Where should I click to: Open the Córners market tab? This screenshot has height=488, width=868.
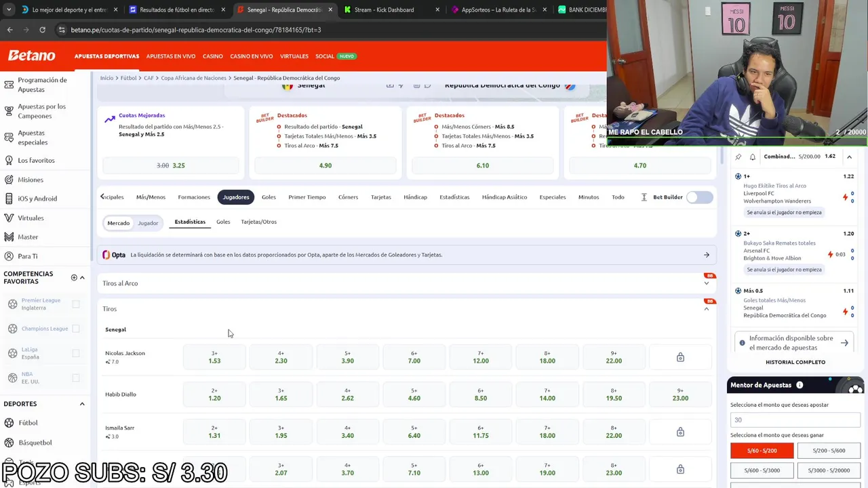348,197
